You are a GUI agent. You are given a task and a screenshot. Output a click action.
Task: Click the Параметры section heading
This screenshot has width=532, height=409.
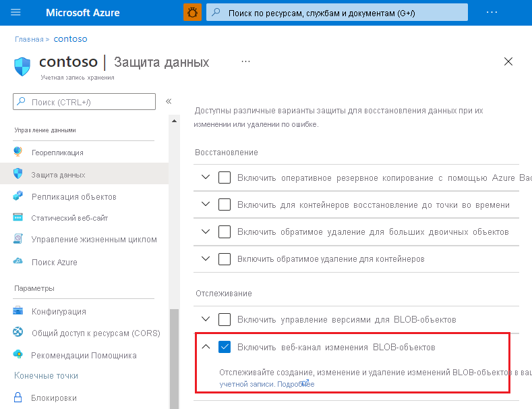click(x=34, y=288)
